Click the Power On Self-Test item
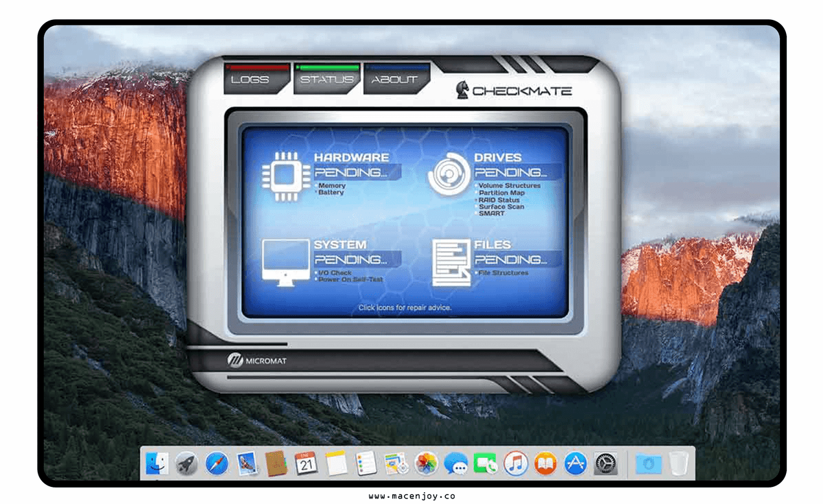Screen dimensions: 823x504 pyautogui.click(x=350, y=280)
